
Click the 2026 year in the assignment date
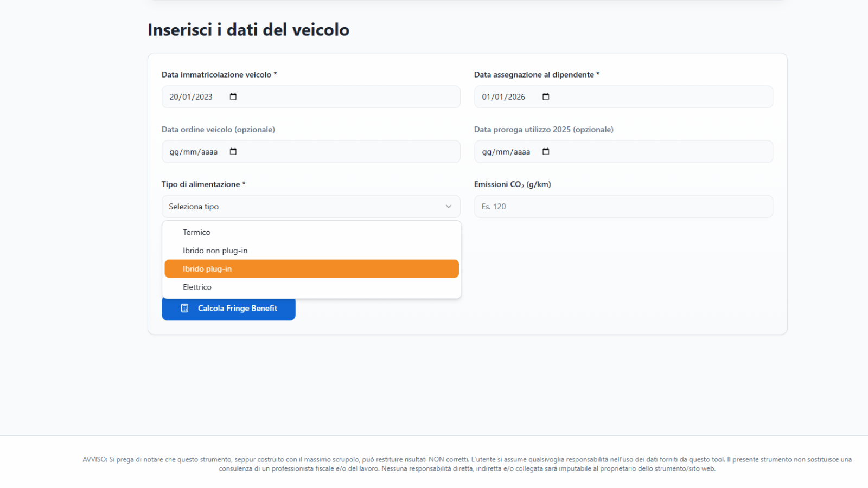click(516, 97)
